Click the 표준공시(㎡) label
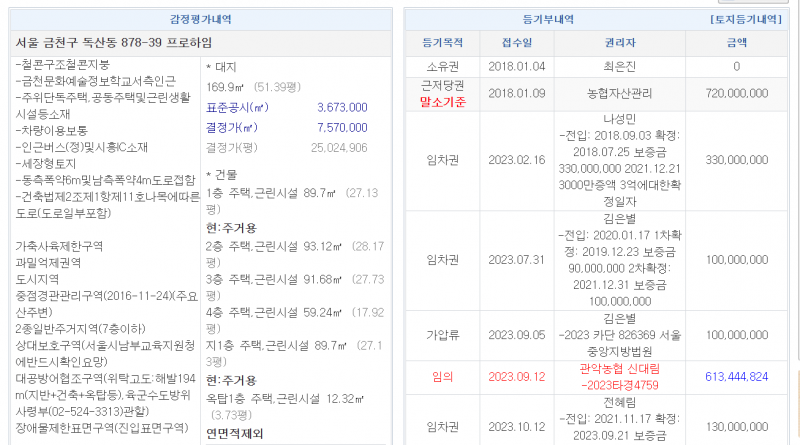Image resolution: width=800 pixels, height=445 pixels. coord(237,107)
